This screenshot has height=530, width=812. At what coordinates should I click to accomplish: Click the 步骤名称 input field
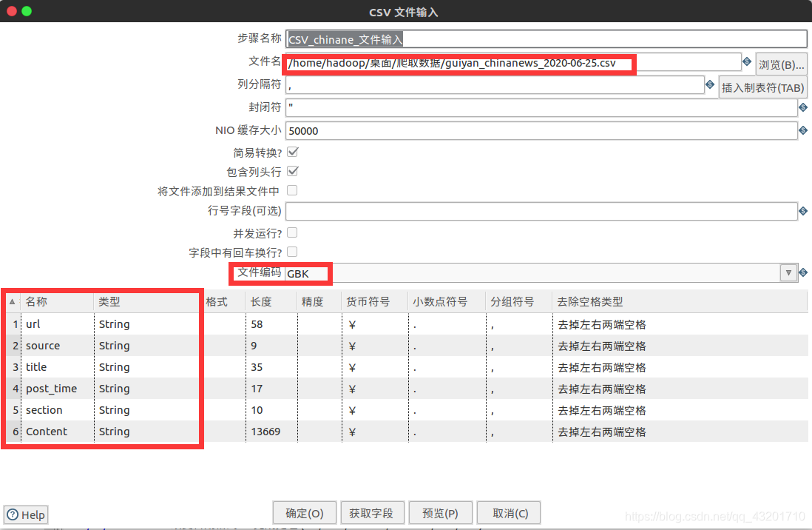(x=547, y=39)
